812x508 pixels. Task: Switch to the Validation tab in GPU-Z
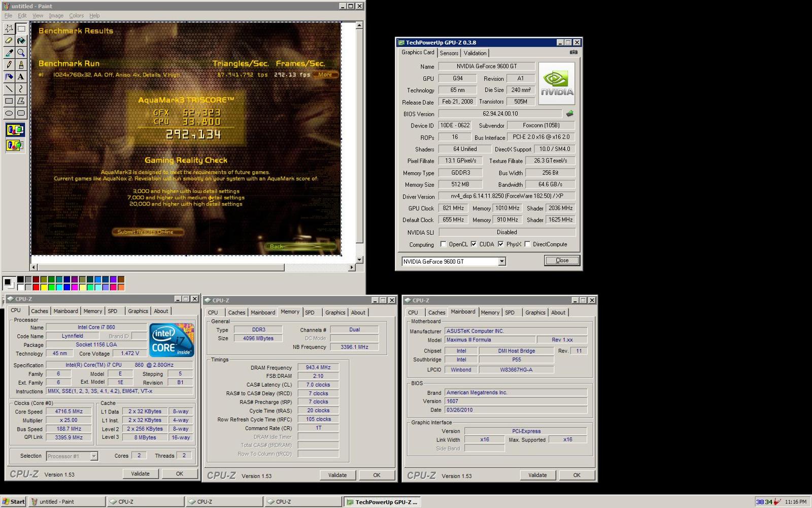[x=475, y=53]
